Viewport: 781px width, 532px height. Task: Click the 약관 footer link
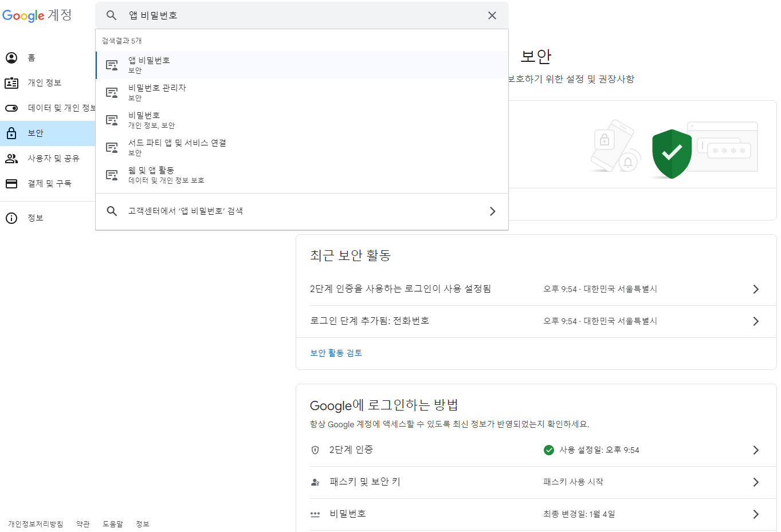pyautogui.click(x=83, y=524)
